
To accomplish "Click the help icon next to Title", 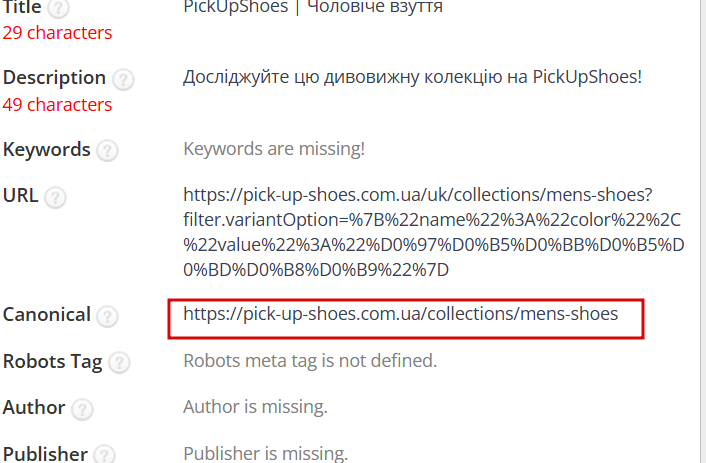I will click(x=60, y=9).
